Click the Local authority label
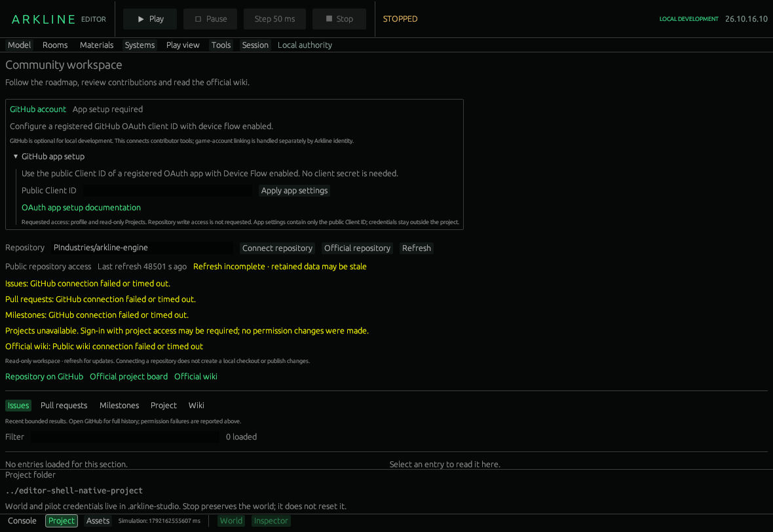Viewport: 773px width, 532px height. (305, 45)
